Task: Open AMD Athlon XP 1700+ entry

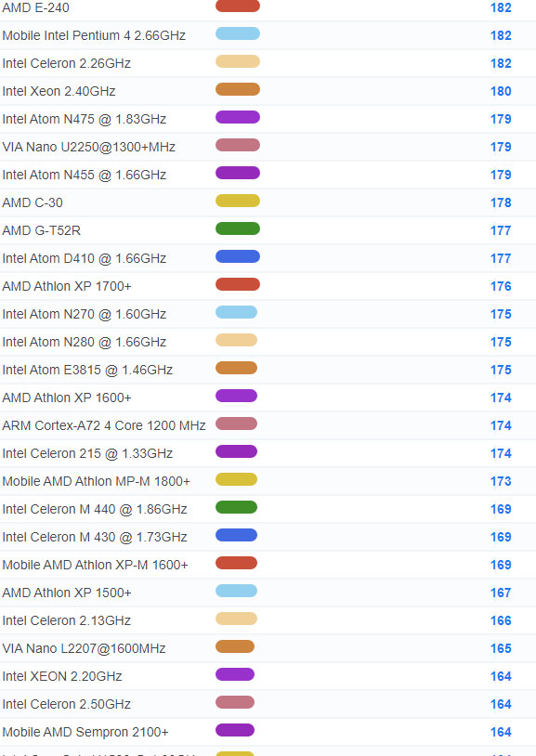Action: tap(67, 286)
